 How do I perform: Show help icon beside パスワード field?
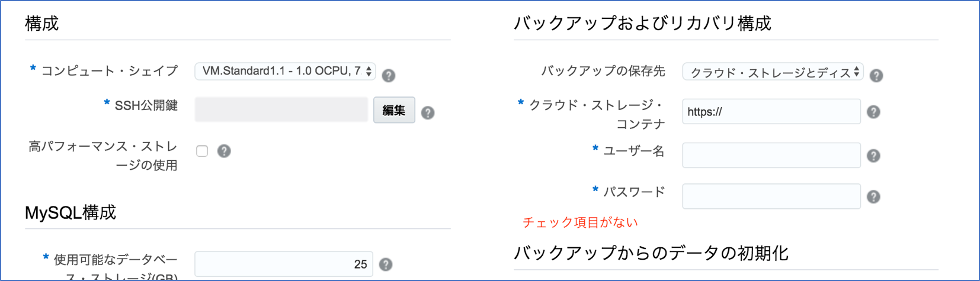tap(873, 196)
